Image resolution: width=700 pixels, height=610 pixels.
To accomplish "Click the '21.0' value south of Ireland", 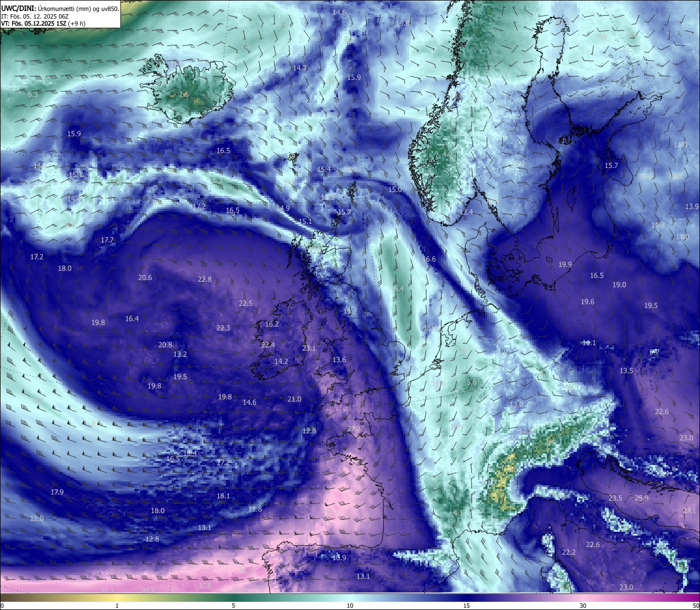I will (x=294, y=399).
